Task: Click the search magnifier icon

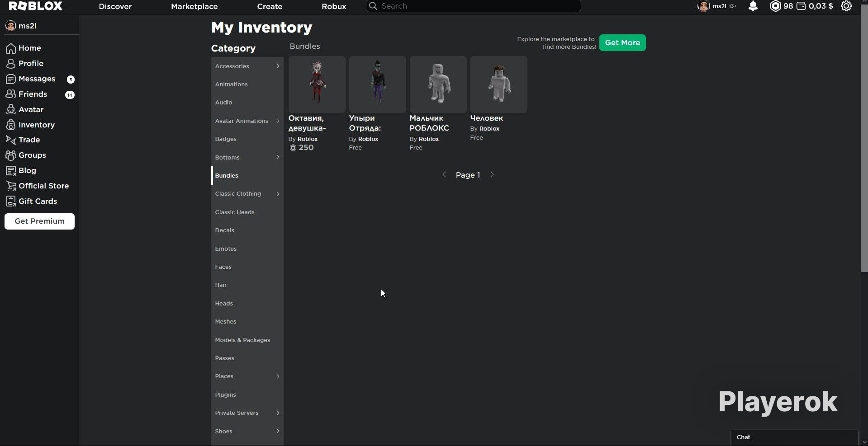Action: [373, 6]
